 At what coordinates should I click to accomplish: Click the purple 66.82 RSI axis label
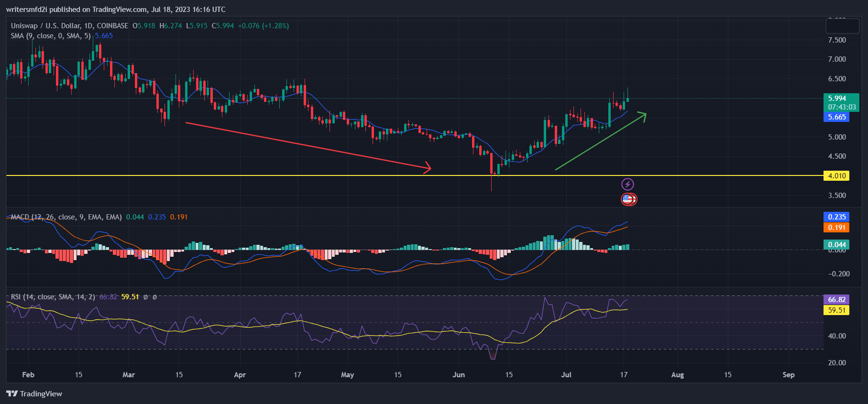click(836, 300)
